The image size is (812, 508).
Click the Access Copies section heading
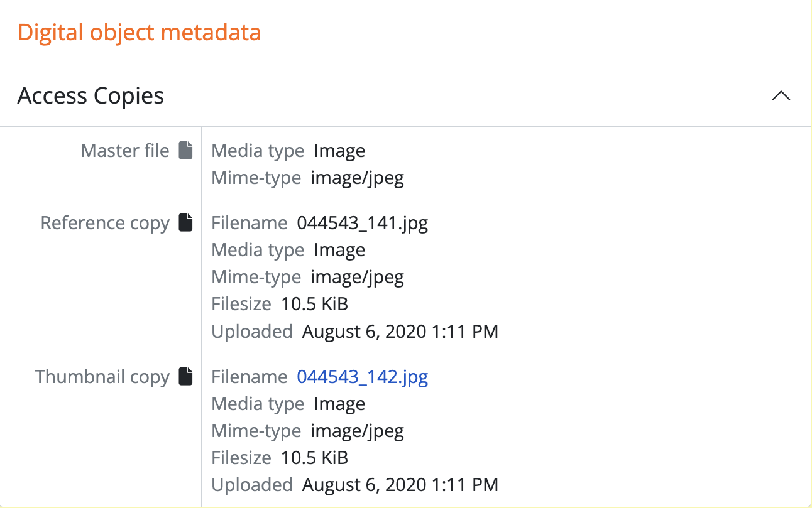coord(91,96)
